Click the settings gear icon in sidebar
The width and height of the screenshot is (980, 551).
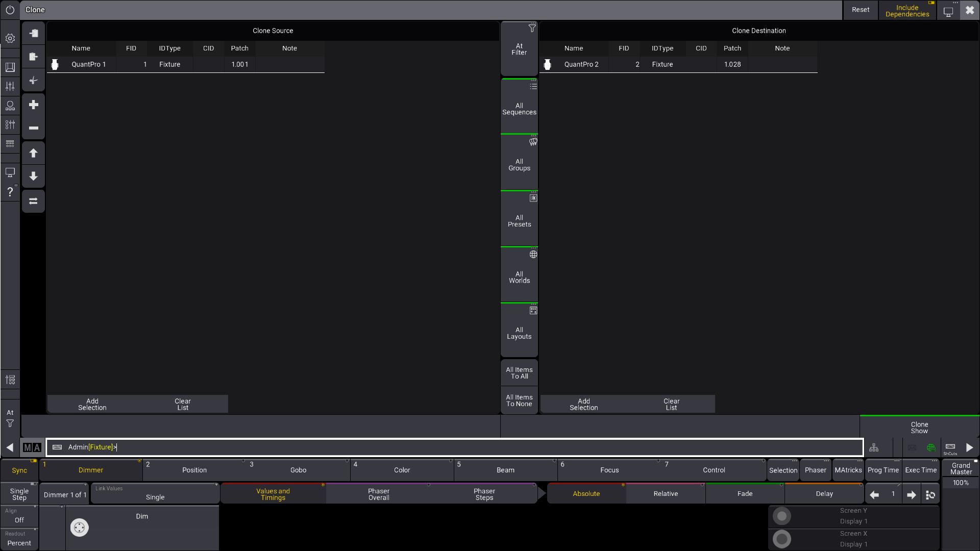click(x=10, y=38)
